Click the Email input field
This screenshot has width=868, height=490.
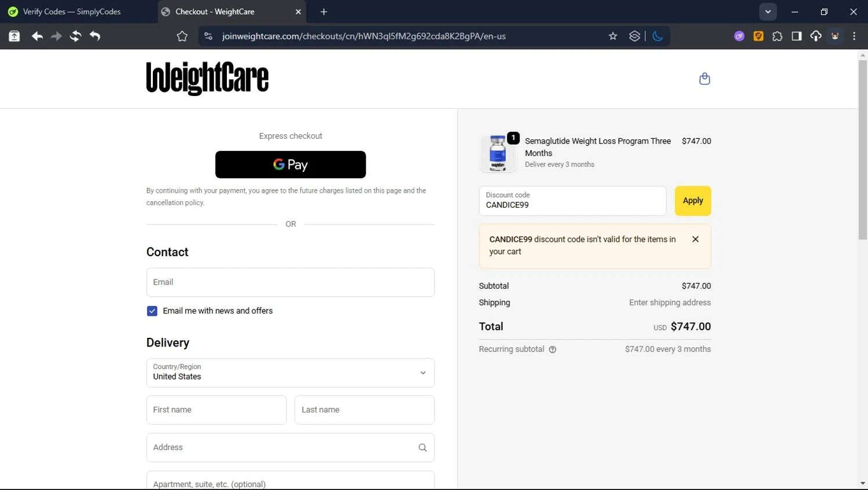pyautogui.click(x=290, y=282)
